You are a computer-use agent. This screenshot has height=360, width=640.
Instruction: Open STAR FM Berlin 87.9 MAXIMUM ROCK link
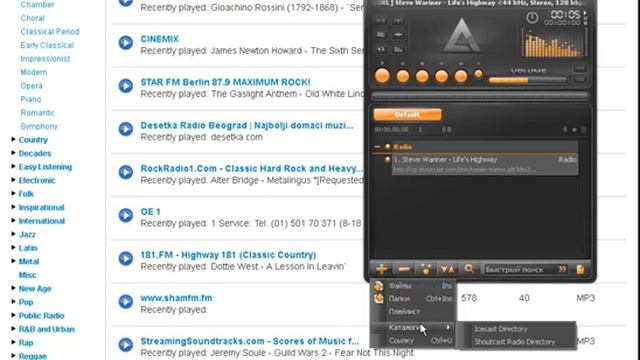click(x=225, y=82)
